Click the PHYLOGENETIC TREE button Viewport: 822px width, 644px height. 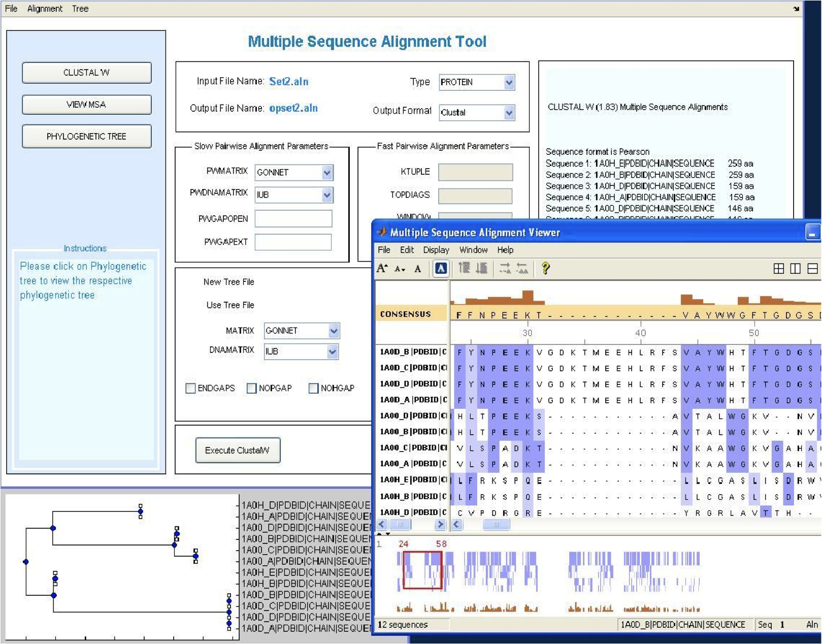[87, 137]
